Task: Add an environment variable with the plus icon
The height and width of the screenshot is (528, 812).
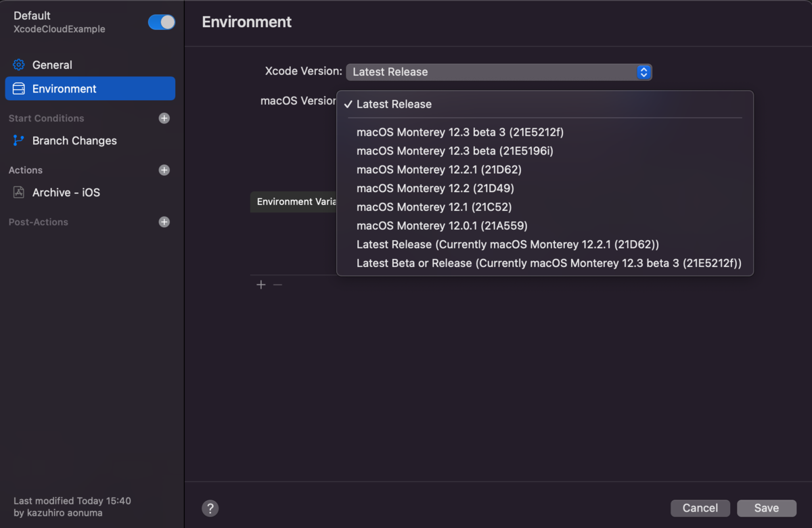Action: (261, 285)
